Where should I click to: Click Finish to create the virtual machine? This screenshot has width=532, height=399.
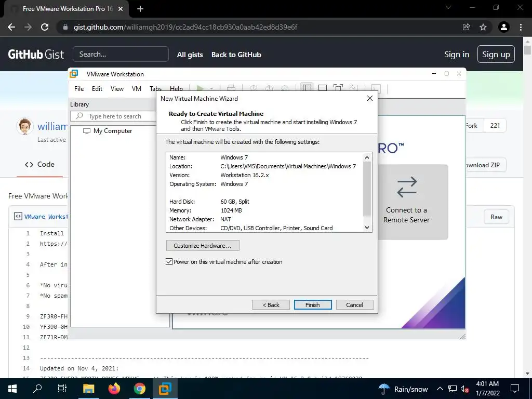pos(312,304)
